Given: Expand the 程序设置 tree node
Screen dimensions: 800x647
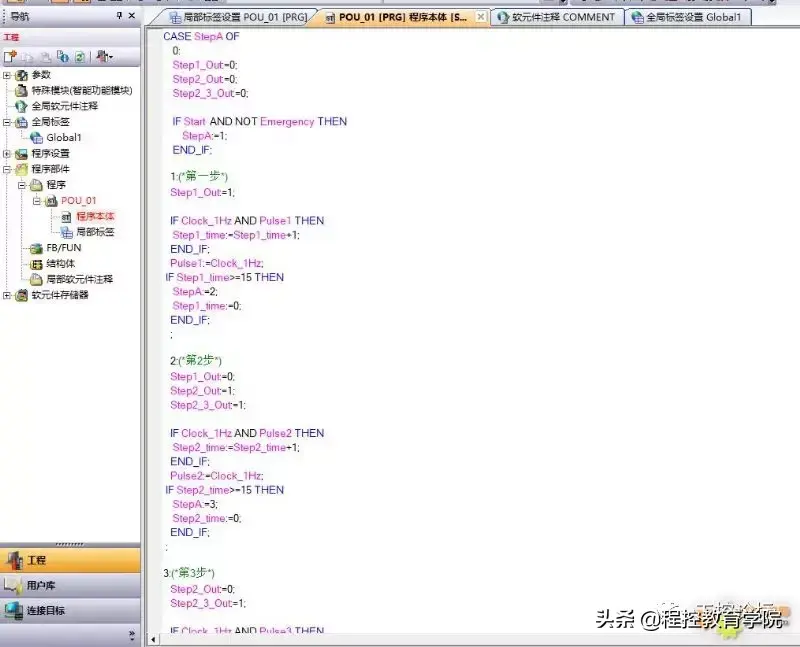Looking at the screenshot, I should [7, 154].
